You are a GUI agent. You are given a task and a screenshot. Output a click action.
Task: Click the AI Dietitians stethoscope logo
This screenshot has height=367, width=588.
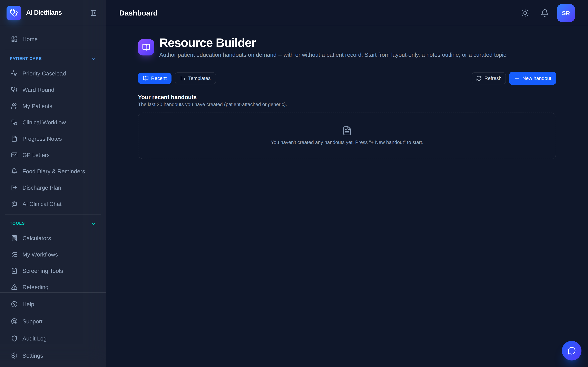[x=14, y=13]
